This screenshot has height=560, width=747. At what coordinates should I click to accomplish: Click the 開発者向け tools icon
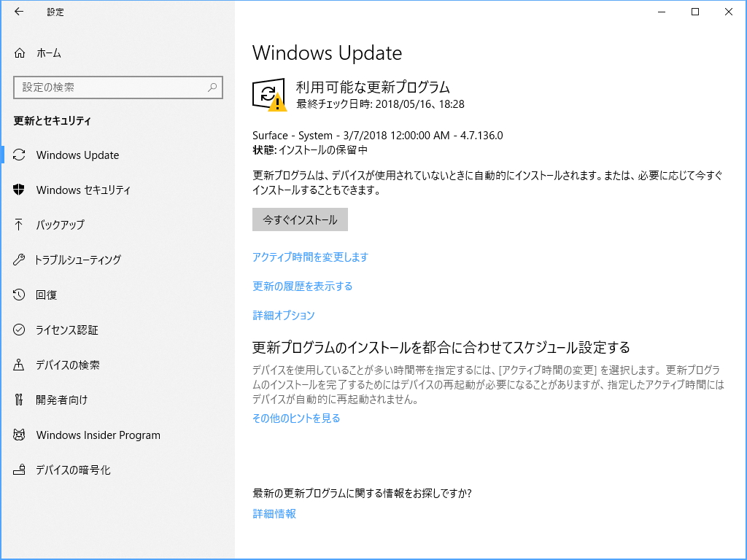click(x=20, y=400)
